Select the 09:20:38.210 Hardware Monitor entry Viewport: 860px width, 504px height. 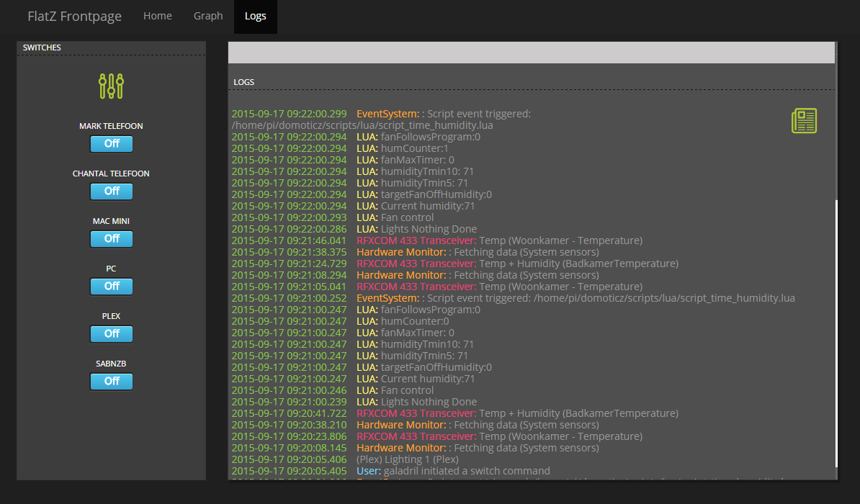coord(415,425)
